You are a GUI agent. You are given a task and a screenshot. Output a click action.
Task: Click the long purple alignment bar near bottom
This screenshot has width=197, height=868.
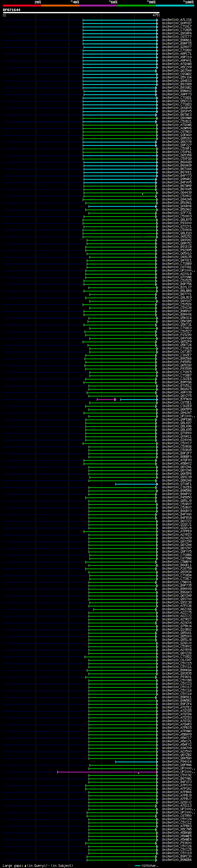click(107, 772)
